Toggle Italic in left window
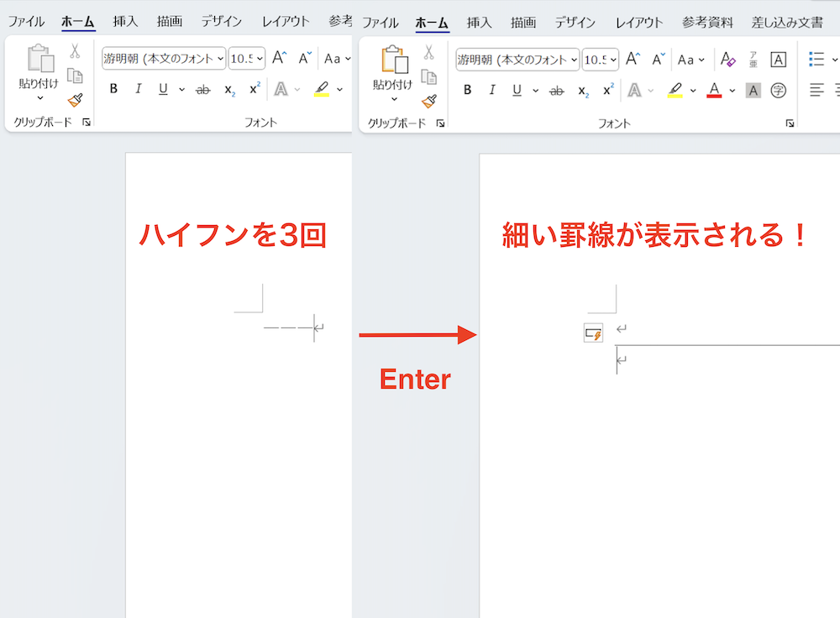The image size is (840, 618). (139, 89)
